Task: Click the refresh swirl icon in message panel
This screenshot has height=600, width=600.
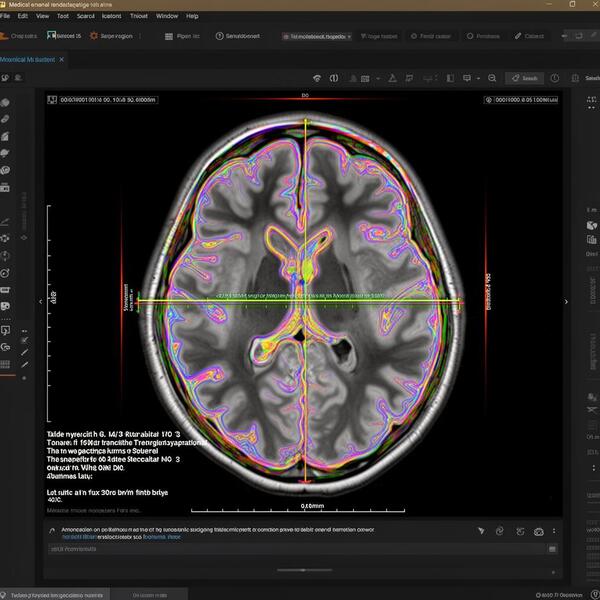Action: click(499, 531)
